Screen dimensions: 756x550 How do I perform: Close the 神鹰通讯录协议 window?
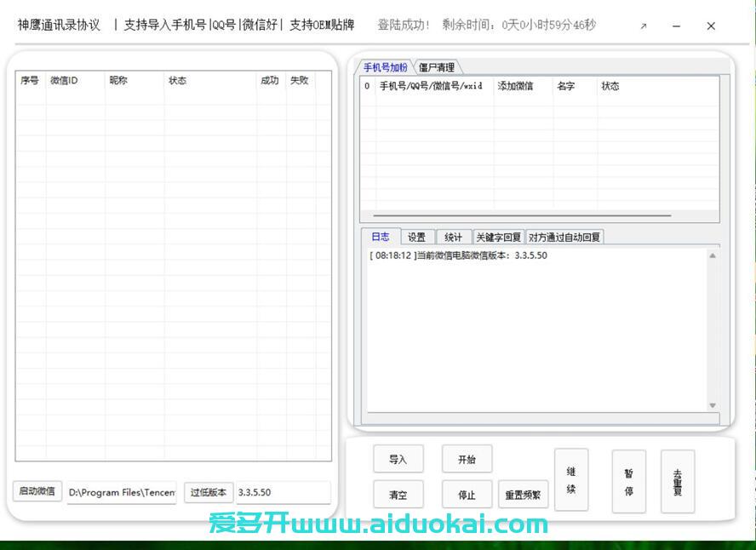711,26
